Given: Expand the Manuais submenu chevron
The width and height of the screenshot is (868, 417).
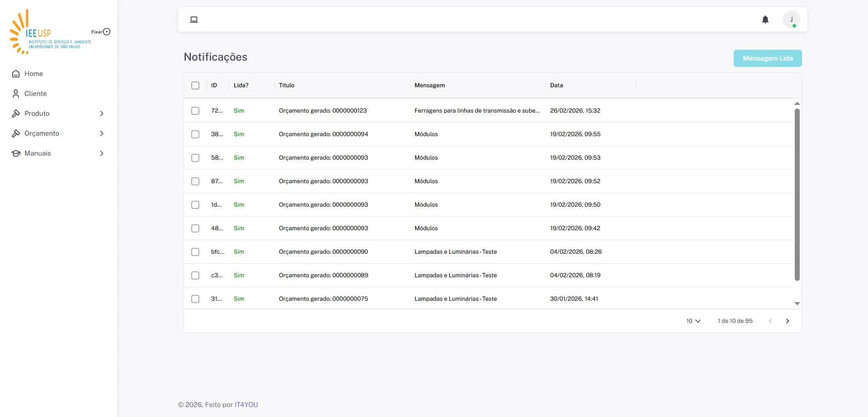Looking at the screenshot, I should (102, 153).
